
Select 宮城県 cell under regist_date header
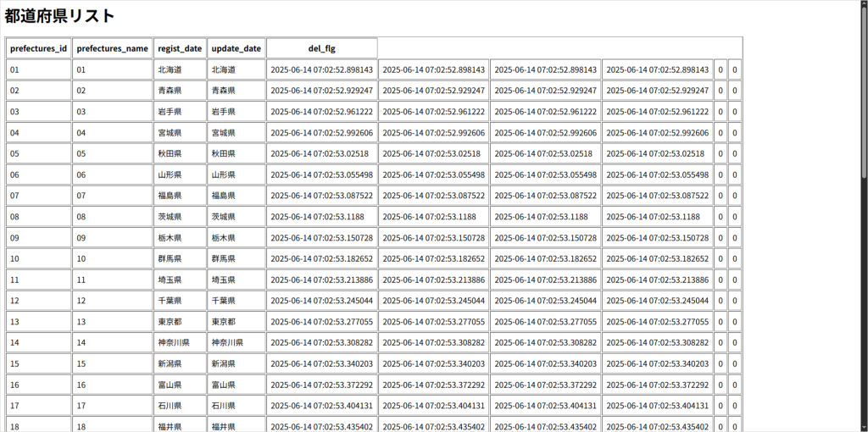(180, 133)
